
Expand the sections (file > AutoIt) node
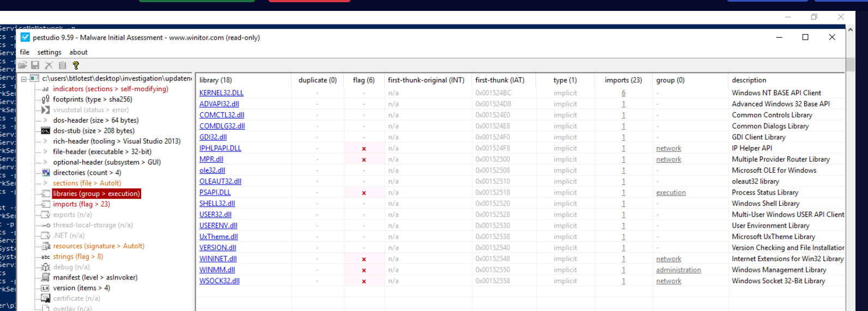(45, 183)
